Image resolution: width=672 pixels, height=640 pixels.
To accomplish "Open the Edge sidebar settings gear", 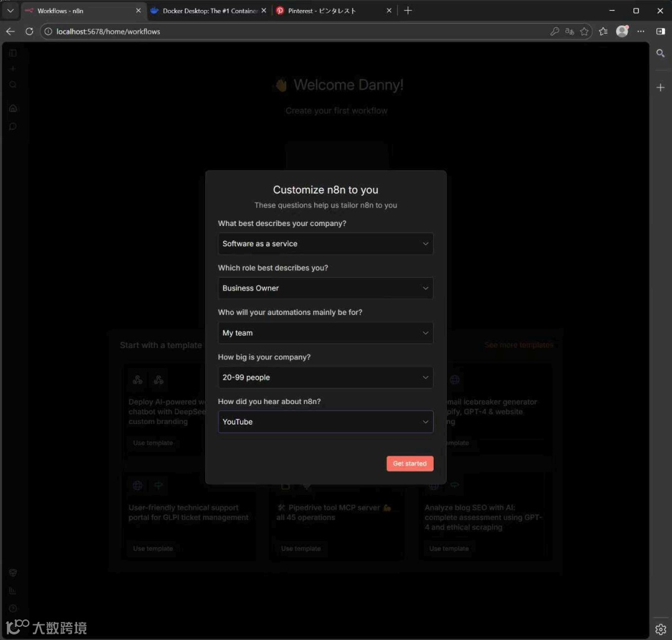I will (x=660, y=629).
